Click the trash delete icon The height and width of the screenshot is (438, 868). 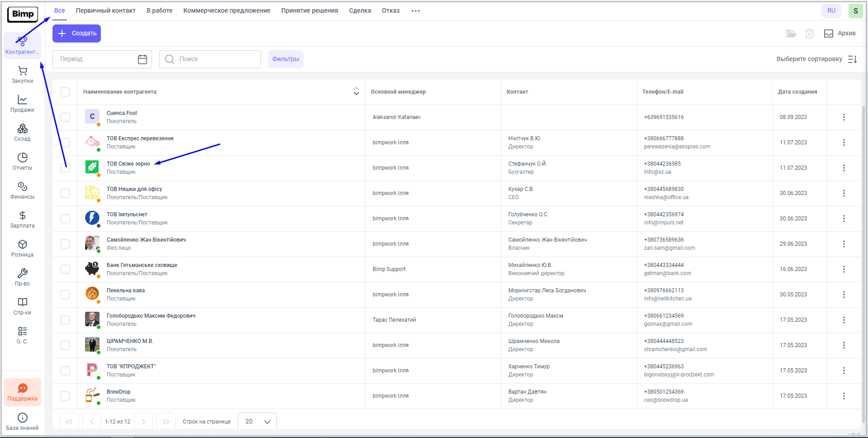click(809, 33)
